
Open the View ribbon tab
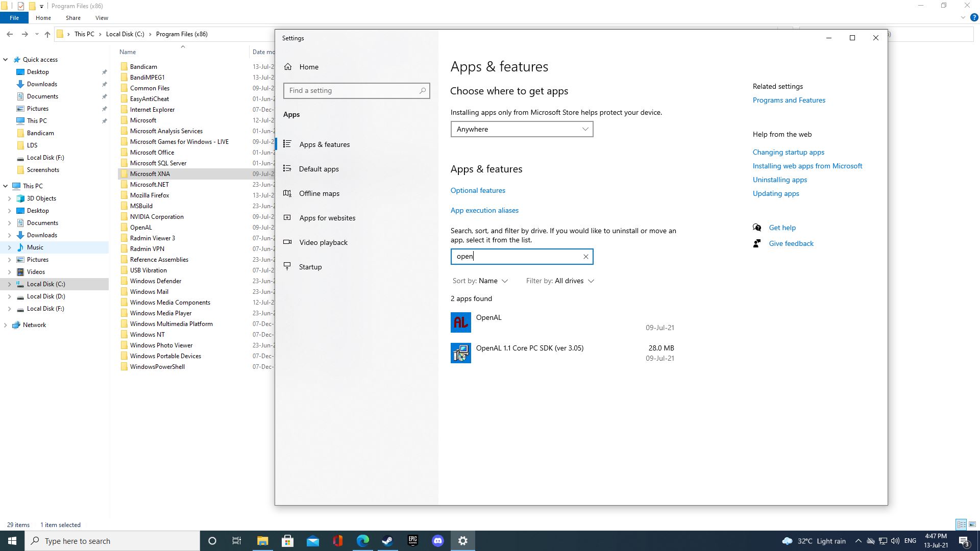(x=102, y=18)
